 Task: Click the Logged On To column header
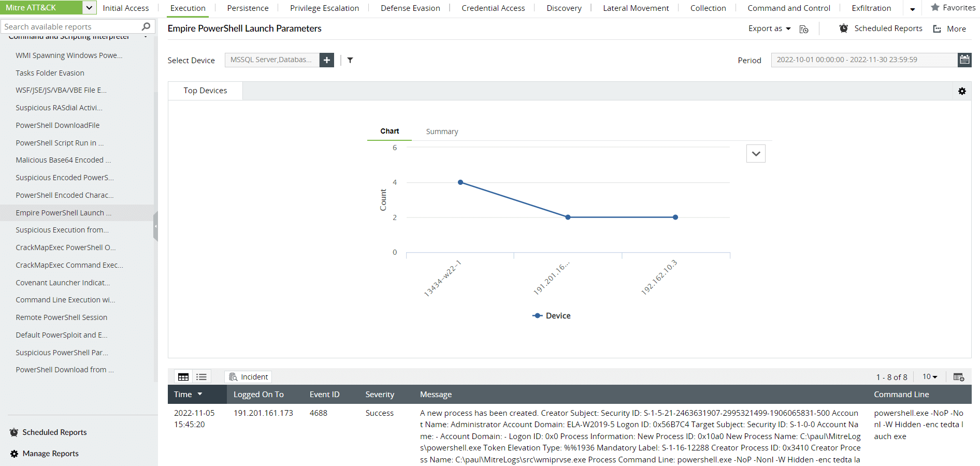258,395
